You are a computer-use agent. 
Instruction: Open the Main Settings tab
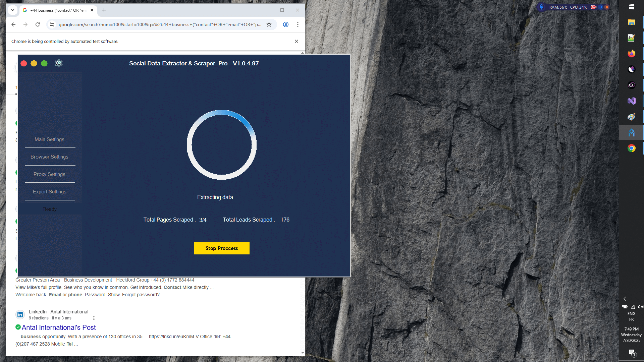click(x=49, y=139)
